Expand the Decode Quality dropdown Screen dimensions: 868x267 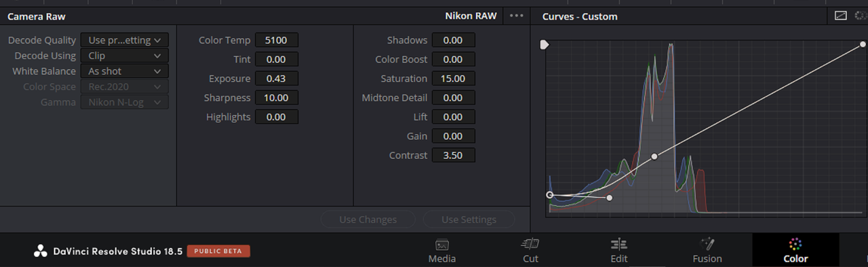tap(125, 41)
